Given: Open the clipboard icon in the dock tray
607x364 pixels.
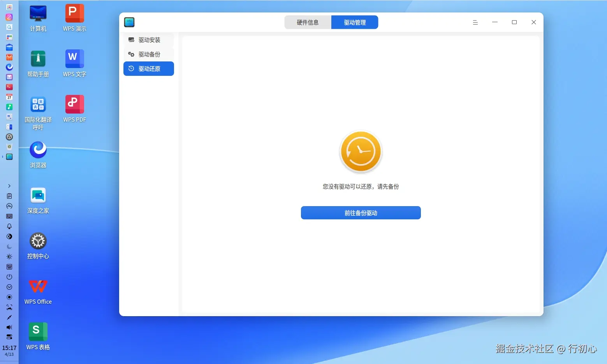Looking at the screenshot, I should click(9, 196).
